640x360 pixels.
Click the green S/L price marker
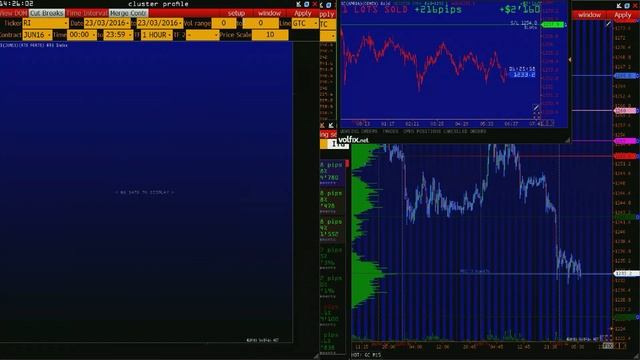tap(553, 25)
